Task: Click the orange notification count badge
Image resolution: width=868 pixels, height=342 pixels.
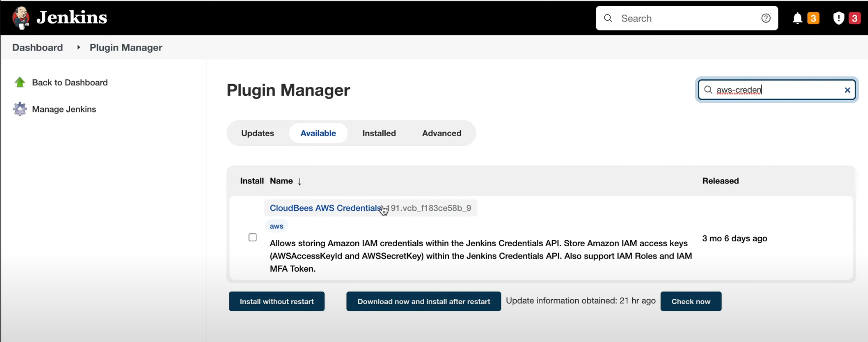Action: [x=813, y=18]
